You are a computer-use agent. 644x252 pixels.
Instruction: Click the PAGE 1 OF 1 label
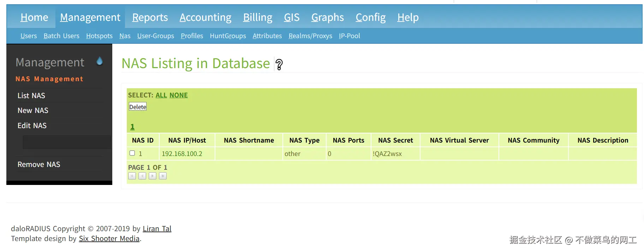click(x=148, y=167)
